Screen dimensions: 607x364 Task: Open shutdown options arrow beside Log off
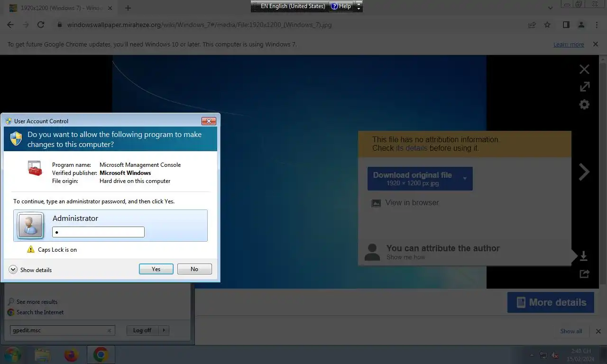(164, 330)
